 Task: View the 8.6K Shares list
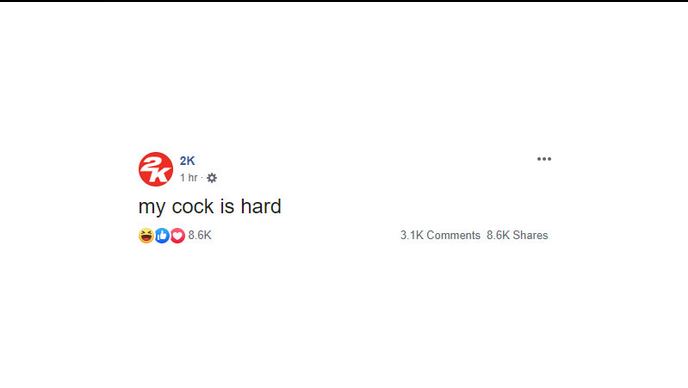(x=517, y=235)
